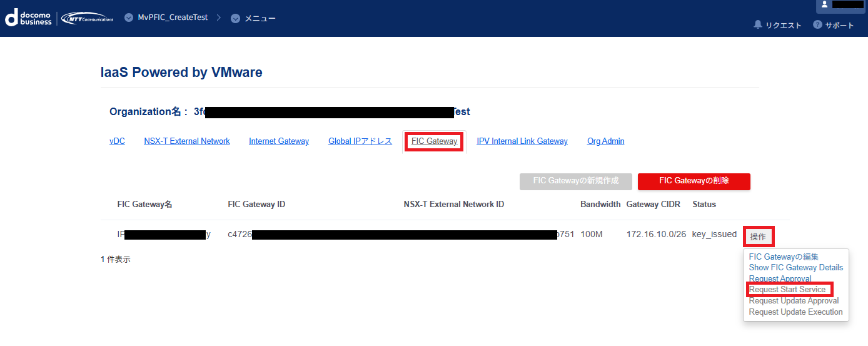Screen dimensions: 868x346
Task: Click the FIC Gatewayの新規作成 button
Action: pyautogui.click(x=576, y=181)
